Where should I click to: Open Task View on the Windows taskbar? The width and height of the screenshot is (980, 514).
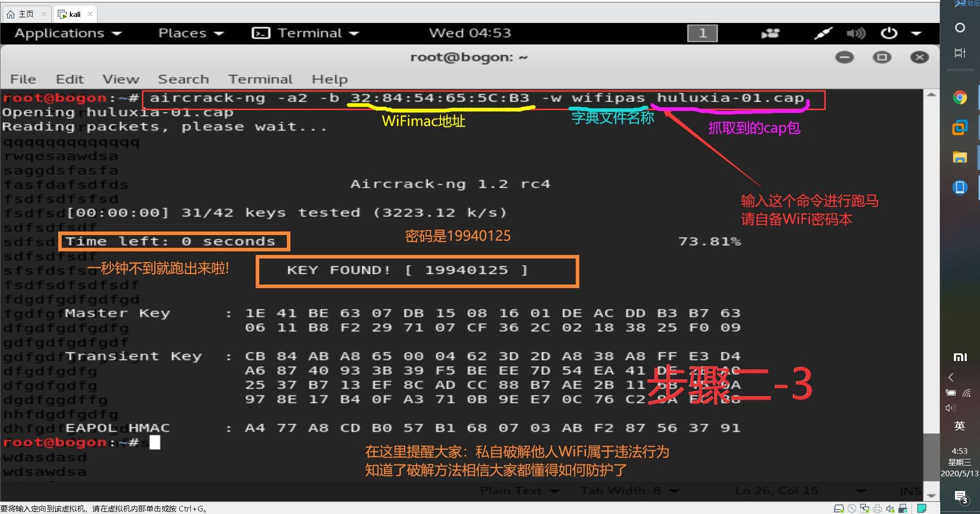pyautogui.click(x=960, y=53)
